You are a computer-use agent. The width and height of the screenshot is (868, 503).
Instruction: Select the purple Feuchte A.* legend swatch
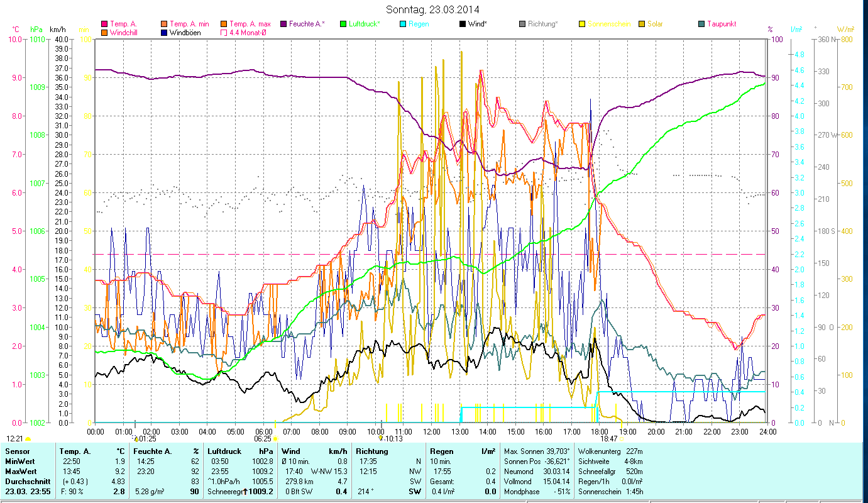(x=283, y=24)
